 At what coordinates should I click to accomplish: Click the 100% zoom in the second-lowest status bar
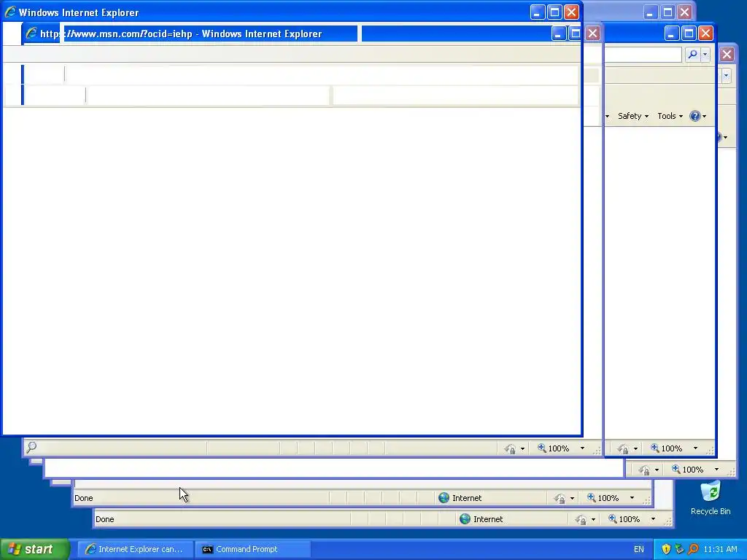point(603,497)
